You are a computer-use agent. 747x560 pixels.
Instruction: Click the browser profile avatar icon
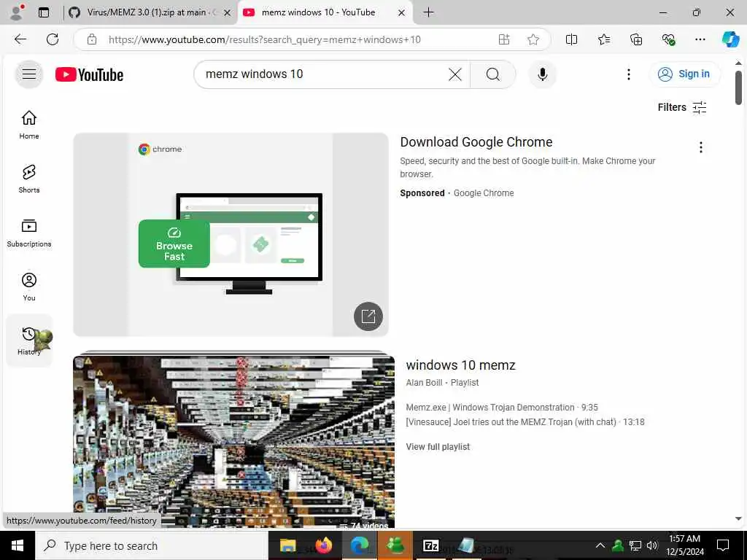17,12
